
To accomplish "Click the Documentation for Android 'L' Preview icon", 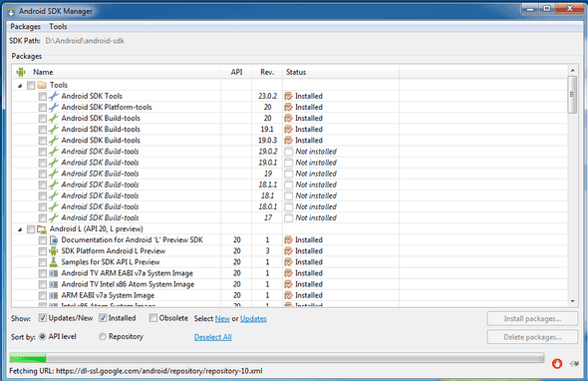I will tap(54, 239).
